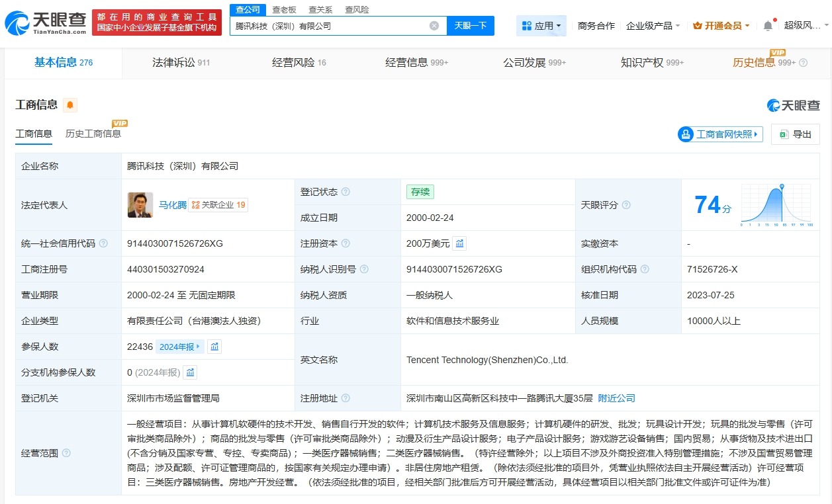Clear the search box with the × icon
Screen dimensions: 832x504
434,25
